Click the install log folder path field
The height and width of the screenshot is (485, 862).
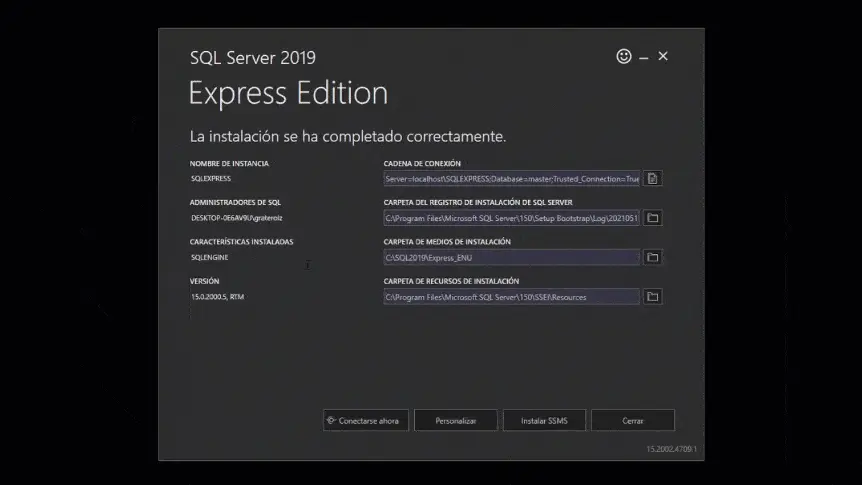tap(511, 218)
